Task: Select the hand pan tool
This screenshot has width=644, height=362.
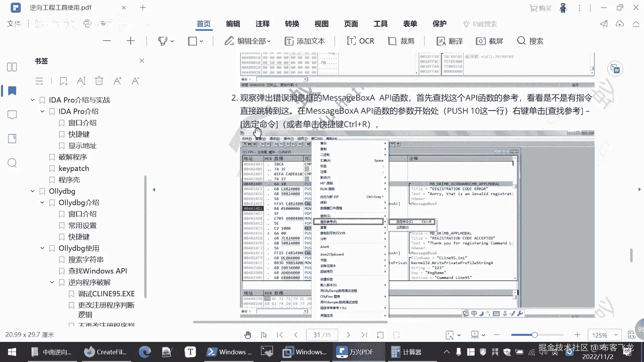Action: [248, 335]
